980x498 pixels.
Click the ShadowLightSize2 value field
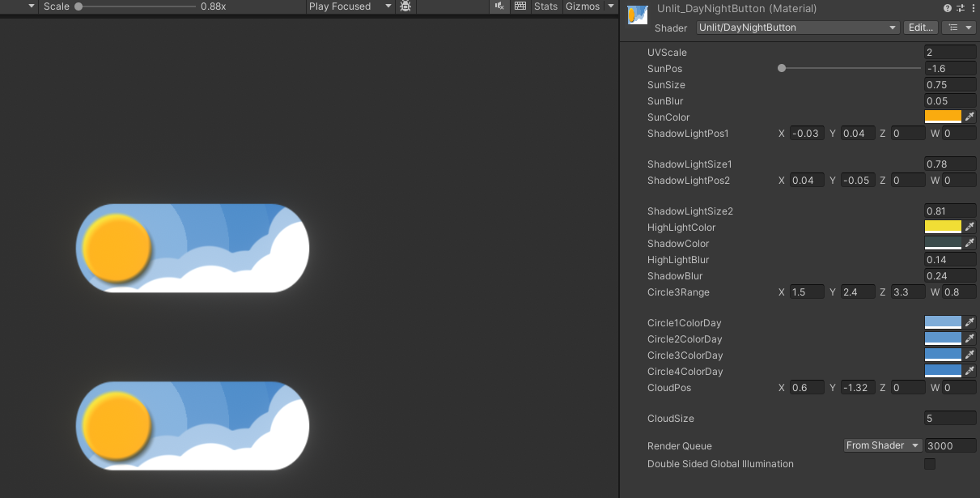click(x=950, y=211)
